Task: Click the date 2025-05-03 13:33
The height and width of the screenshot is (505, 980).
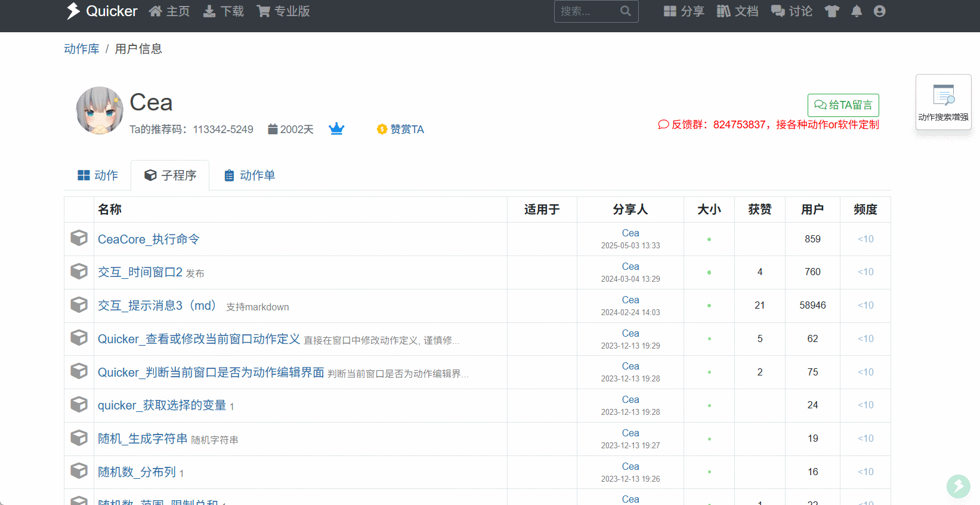Action: (630, 246)
